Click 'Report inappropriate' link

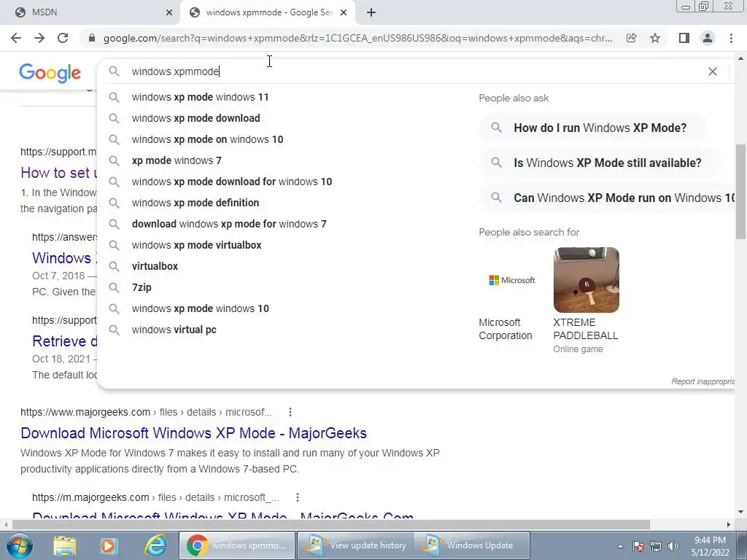[x=703, y=381]
